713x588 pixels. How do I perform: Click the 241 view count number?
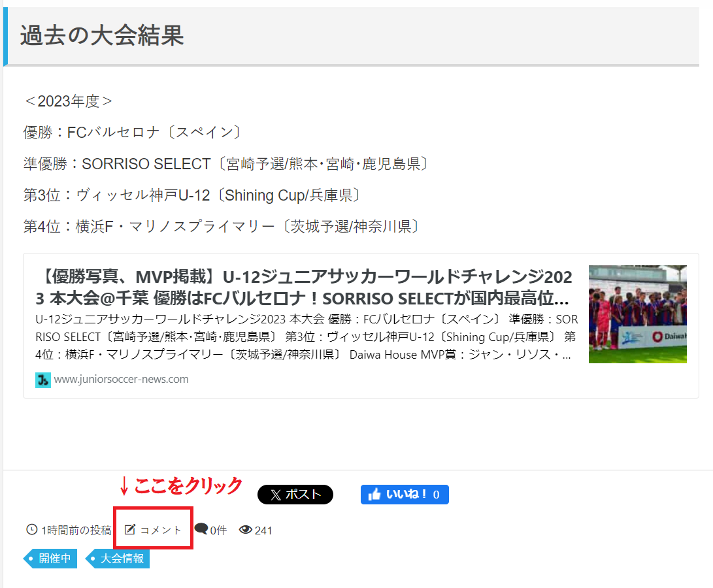tap(263, 531)
